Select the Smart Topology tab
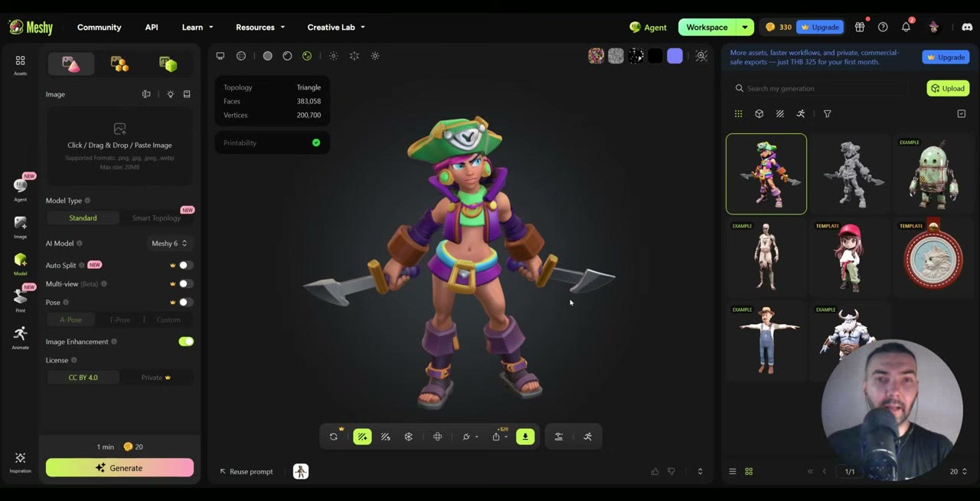Viewport: 980px width, 501px height. [156, 218]
